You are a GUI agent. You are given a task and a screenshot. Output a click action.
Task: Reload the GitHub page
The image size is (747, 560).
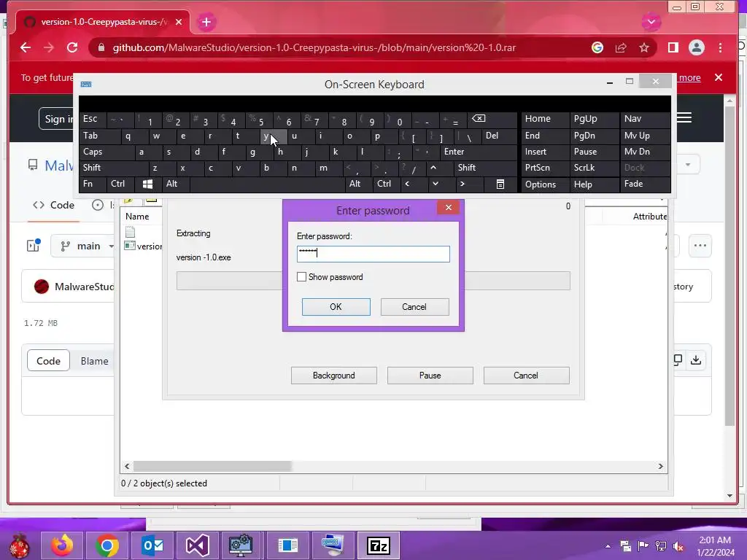point(72,47)
